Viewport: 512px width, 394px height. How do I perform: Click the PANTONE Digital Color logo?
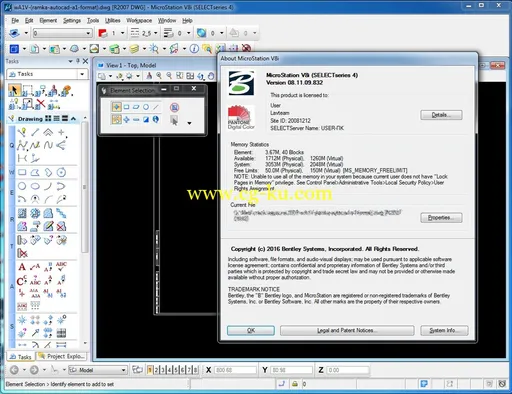click(241, 117)
